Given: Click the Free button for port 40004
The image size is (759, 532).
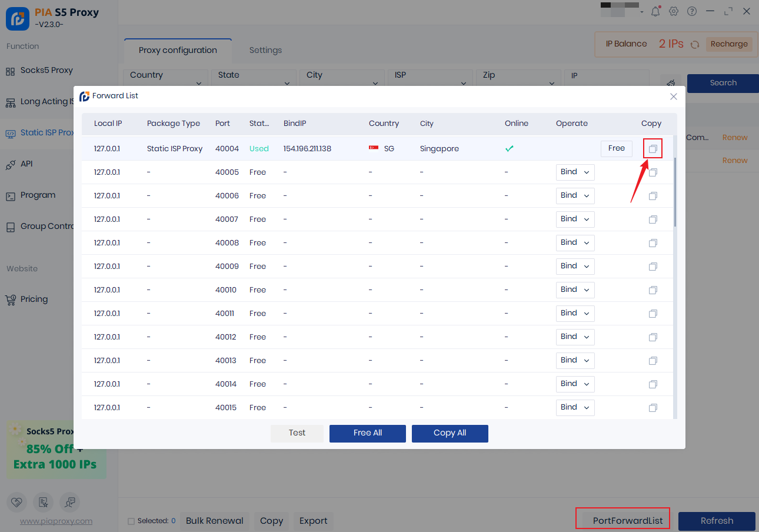Looking at the screenshot, I should (x=616, y=148).
